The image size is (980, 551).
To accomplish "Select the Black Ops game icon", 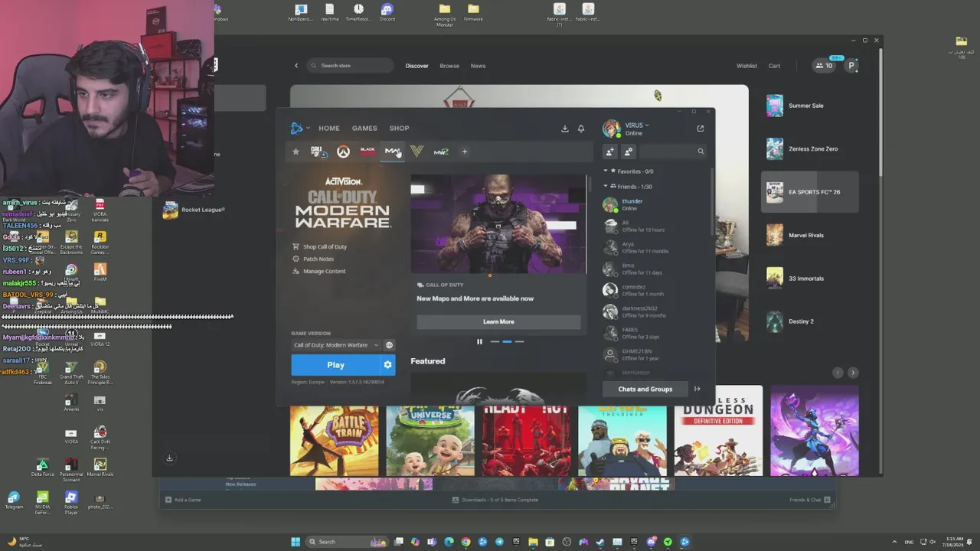I will (x=367, y=152).
